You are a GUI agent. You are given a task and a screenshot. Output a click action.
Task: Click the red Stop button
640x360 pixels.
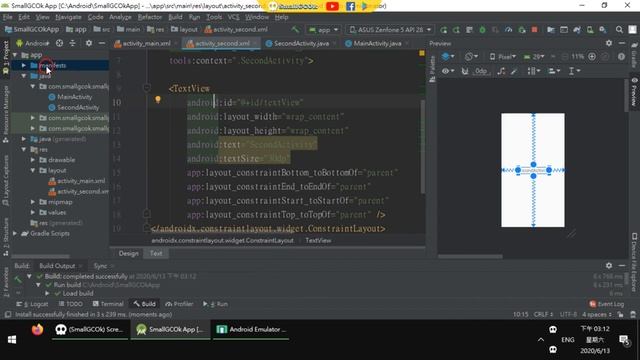coord(534,30)
